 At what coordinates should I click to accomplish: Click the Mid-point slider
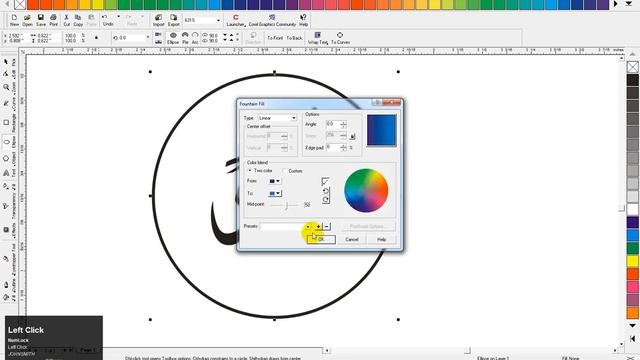point(286,205)
